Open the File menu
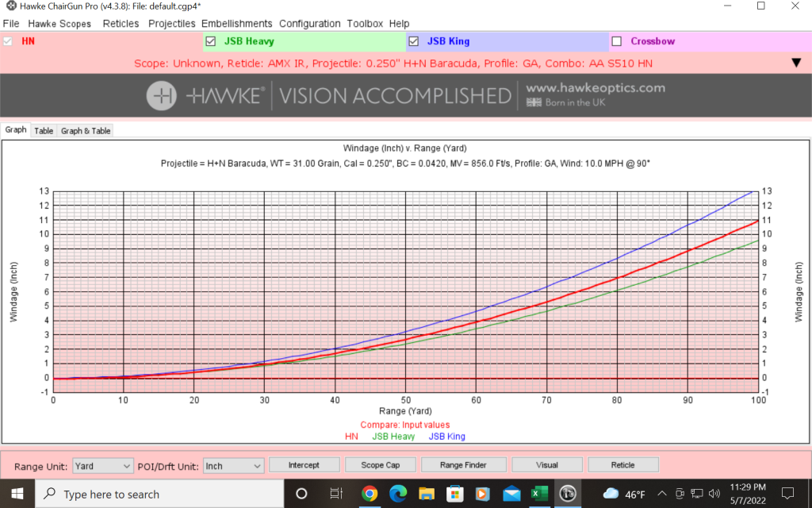Viewport: 812px width, 508px height. [x=11, y=24]
